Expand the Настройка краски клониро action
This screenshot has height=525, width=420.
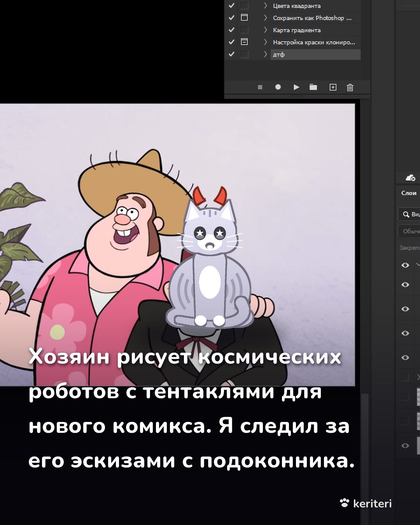tap(266, 42)
